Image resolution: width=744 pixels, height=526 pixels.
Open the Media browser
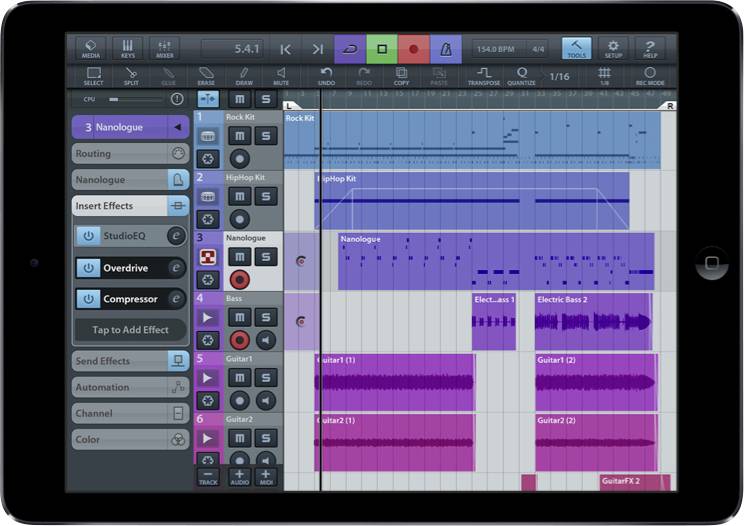91,48
